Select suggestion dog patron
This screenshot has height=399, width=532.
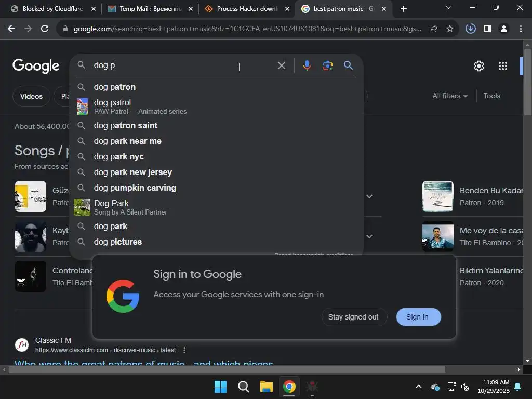(x=216, y=87)
